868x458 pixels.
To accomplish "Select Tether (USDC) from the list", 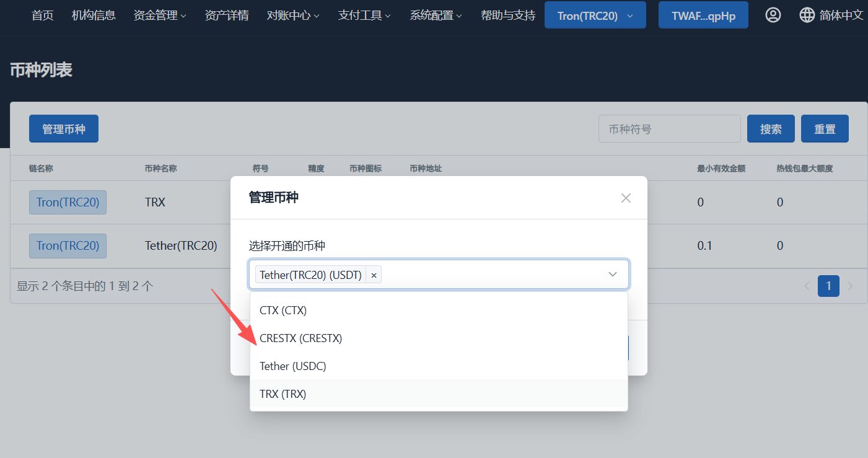I will (x=292, y=366).
